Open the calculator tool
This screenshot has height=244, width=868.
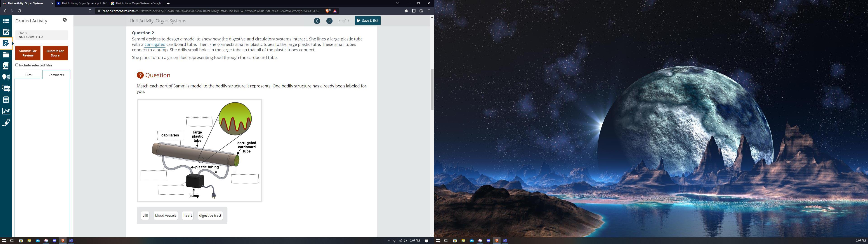[x=6, y=100]
